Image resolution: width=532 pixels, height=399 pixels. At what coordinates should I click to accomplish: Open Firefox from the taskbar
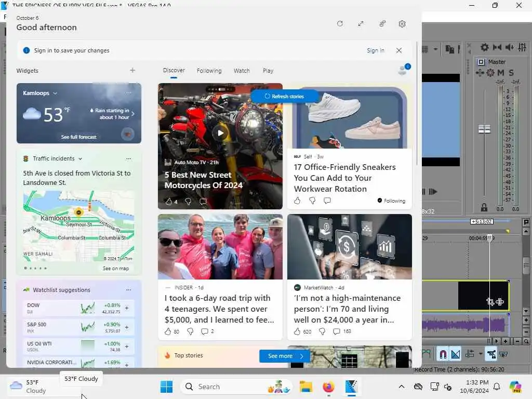click(328, 387)
